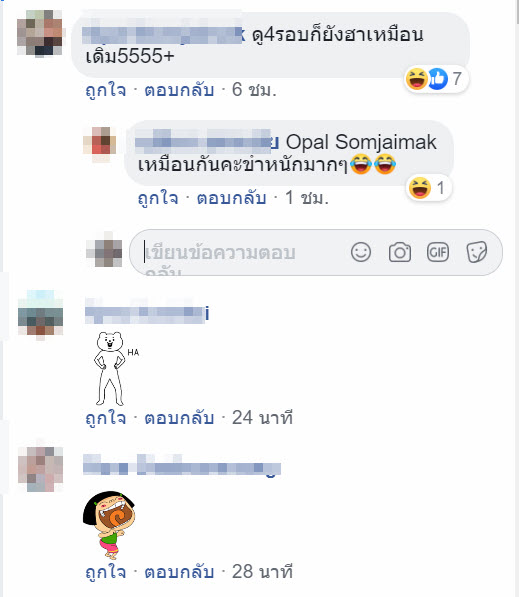Click the standing bear HA sticker
Viewport: 519px width, 597px height.
click(114, 368)
